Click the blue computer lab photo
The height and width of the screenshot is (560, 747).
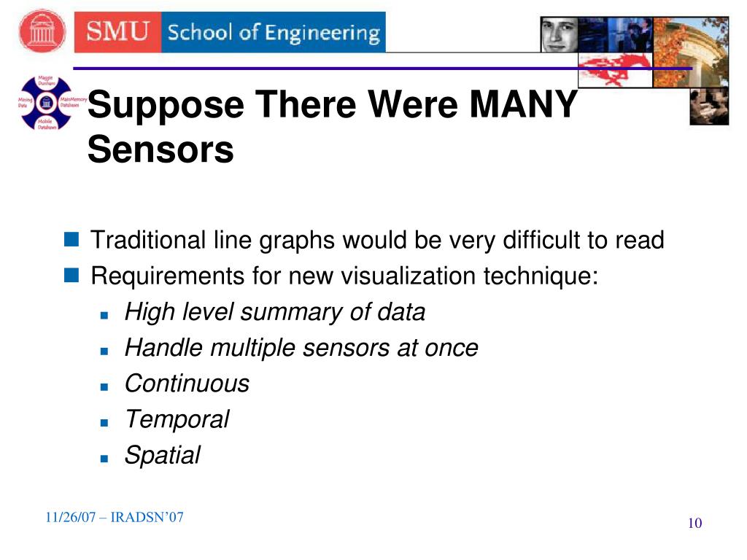coord(615,35)
